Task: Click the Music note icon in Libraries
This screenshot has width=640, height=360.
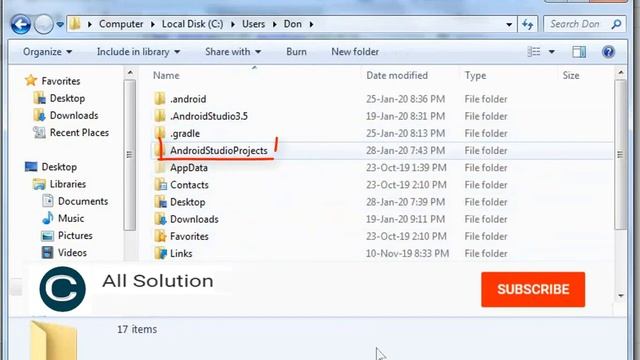Action: (x=48, y=218)
